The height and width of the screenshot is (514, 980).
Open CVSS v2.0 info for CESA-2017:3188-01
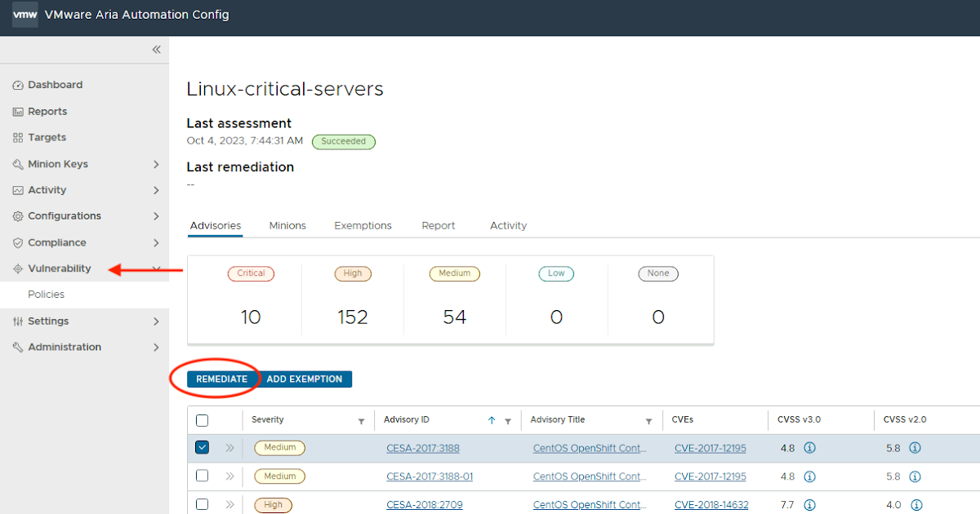(915, 476)
